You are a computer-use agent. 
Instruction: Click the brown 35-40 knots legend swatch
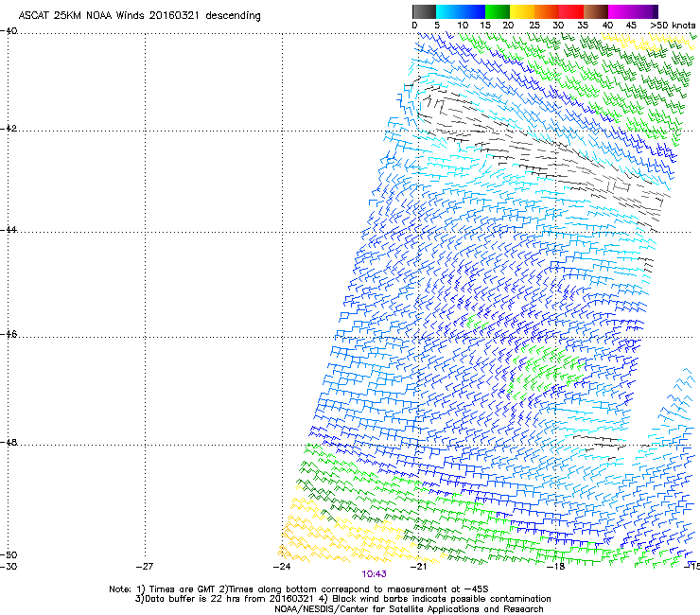(x=596, y=11)
